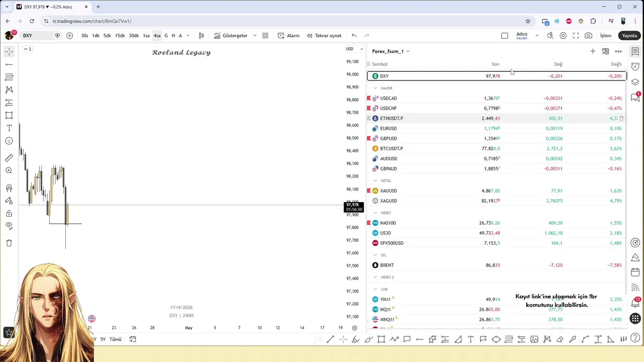Create an Alarm from the top toolbar
644x362 pixels.
[x=288, y=36]
